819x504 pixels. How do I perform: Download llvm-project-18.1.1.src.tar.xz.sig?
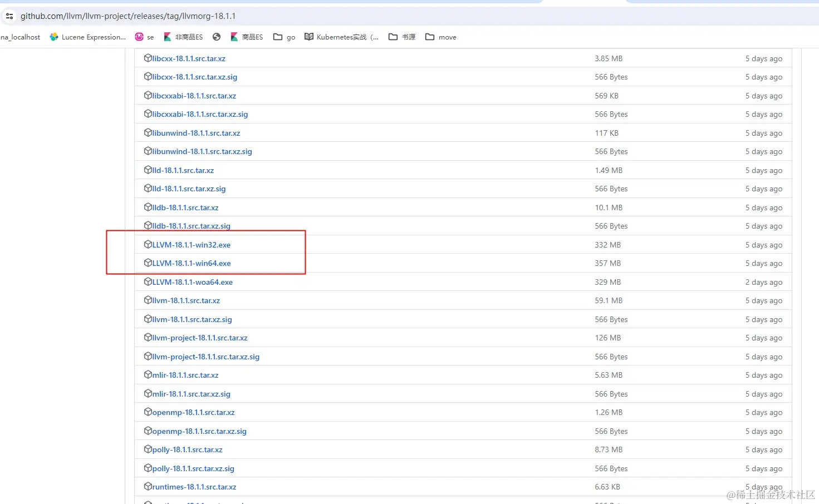pos(206,357)
